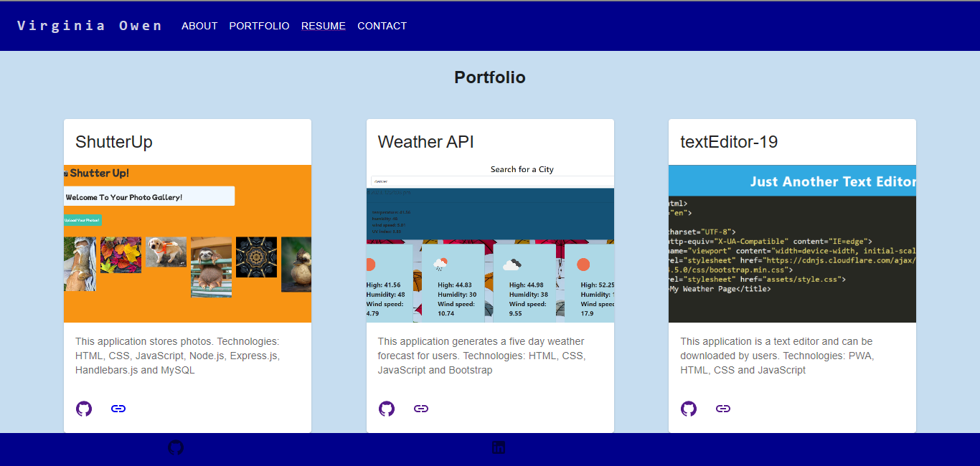Click the Weather API project heading
This screenshot has height=466, width=980.
(425, 141)
